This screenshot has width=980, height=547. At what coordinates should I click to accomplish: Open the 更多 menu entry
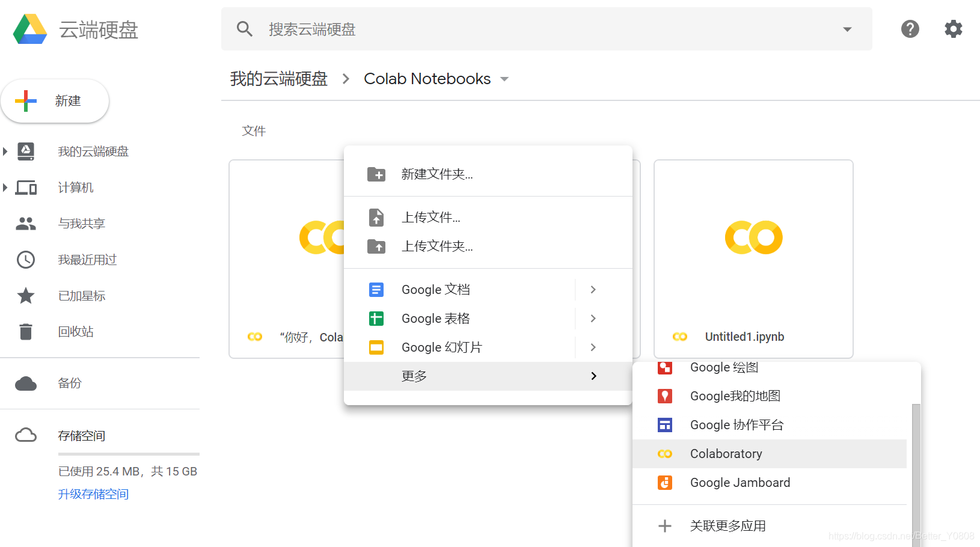pos(488,376)
